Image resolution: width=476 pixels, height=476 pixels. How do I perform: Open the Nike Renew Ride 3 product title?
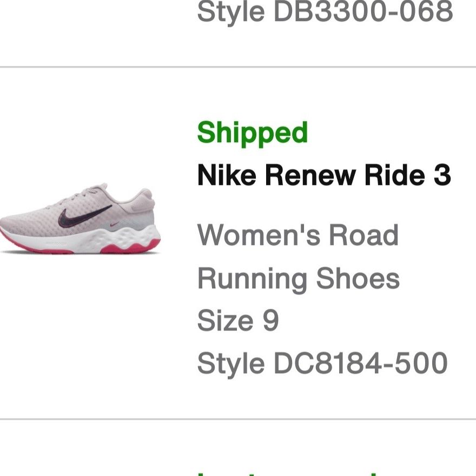pos(324,175)
